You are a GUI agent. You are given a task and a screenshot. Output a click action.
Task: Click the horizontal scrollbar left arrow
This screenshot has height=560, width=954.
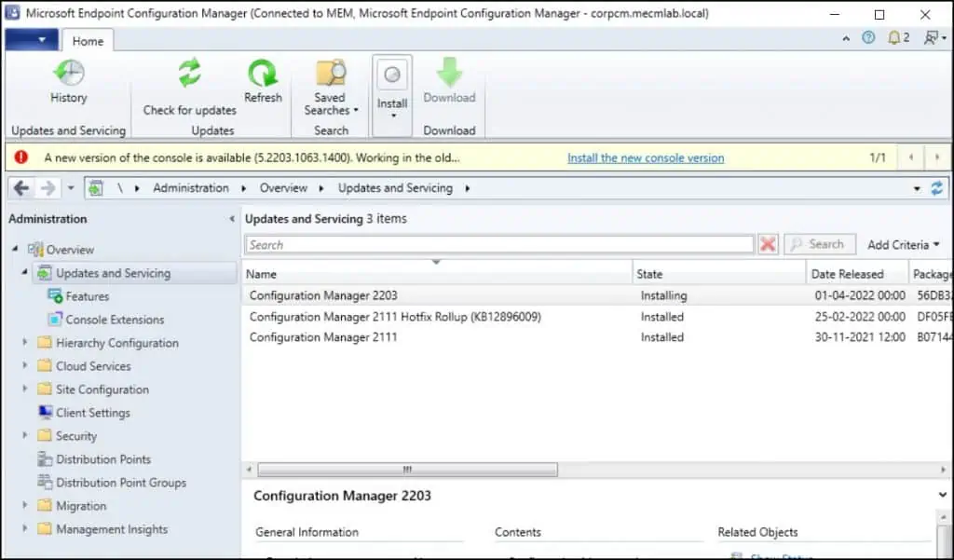click(x=249, y=470)
